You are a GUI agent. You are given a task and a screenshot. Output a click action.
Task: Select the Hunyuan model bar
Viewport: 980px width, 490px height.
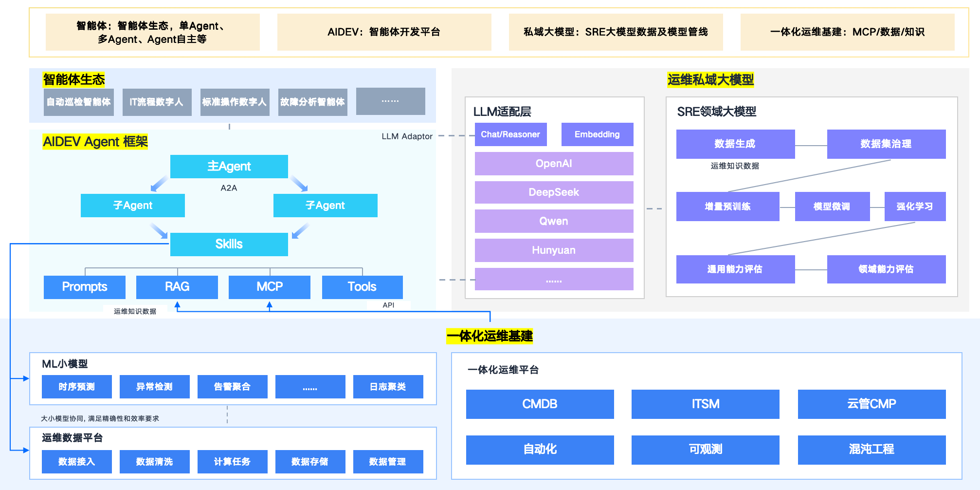(x=554, y=250)
